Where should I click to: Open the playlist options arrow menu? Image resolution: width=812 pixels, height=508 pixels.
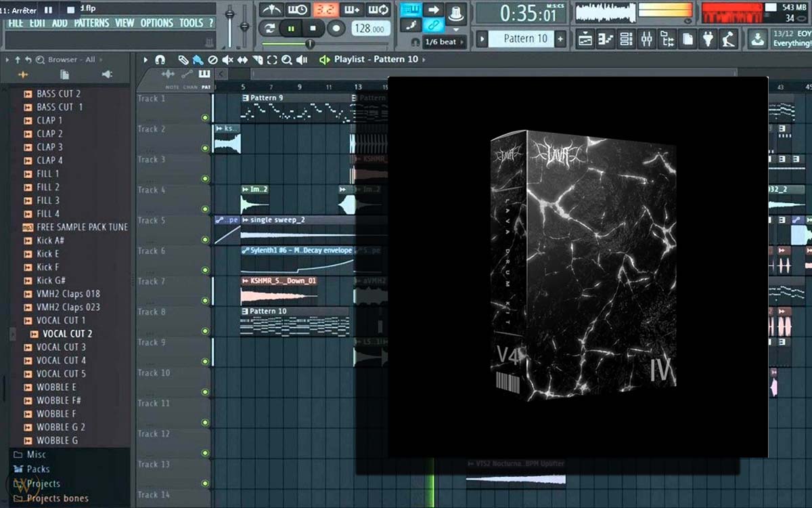[145, 60]
